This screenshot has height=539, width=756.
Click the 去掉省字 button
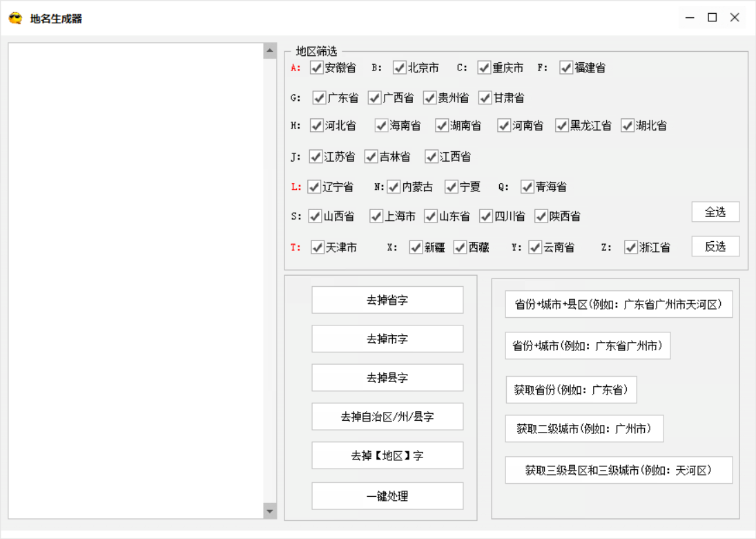387,300
